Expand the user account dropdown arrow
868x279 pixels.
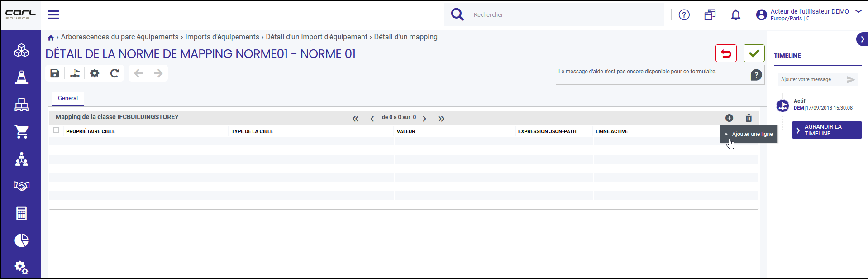[x=858, y=11]
